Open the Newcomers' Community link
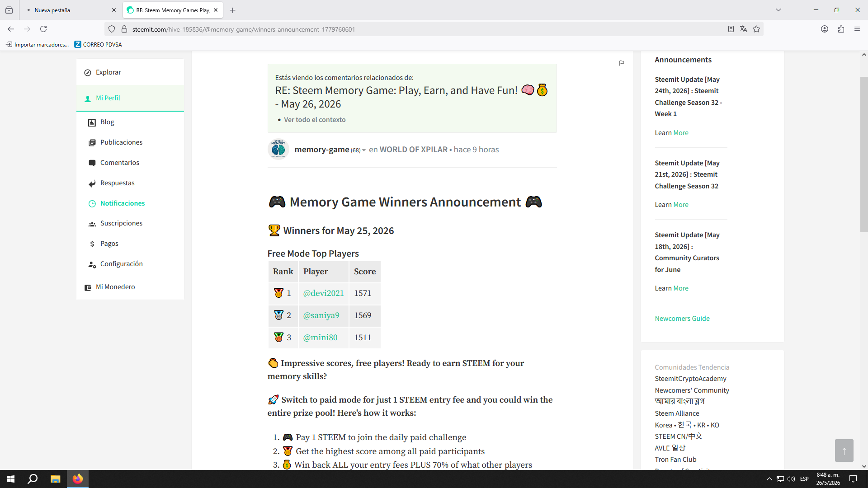Image resolution: width=868 pixels, height=488 pixels. 692,390
